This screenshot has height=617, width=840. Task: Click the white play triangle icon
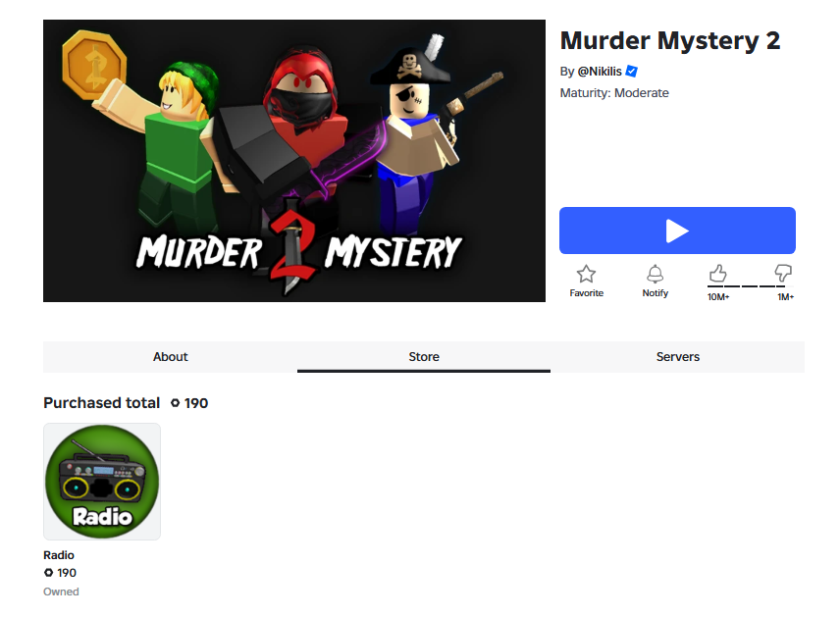click(x=677, y=231)
